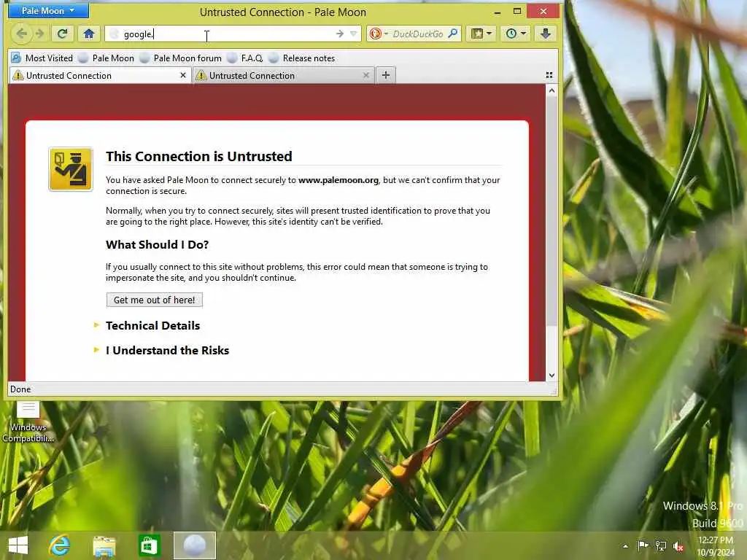Image resolution: width=747 pixels, height=560 pixels.
Task: Open the tab groups grid icon
Action: 549,75
